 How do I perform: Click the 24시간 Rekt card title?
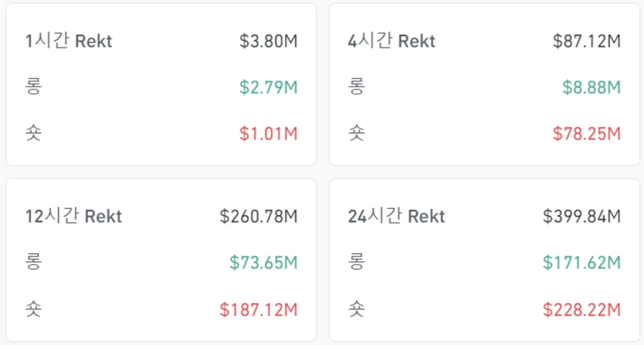point(396,216)
